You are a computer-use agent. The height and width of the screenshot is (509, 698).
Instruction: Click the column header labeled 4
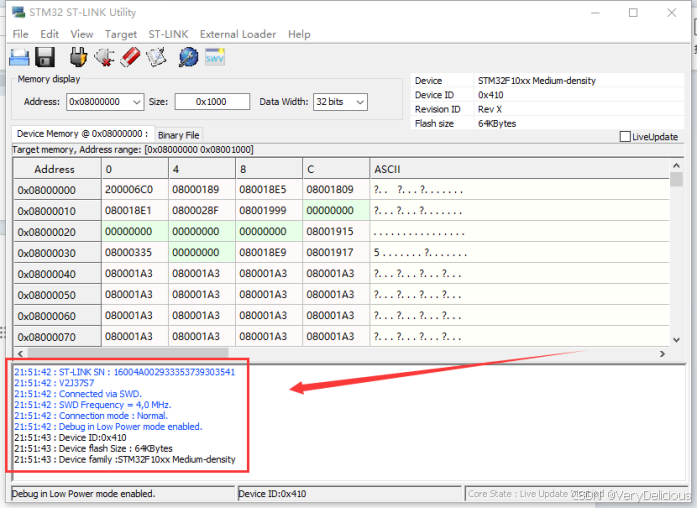202,170
